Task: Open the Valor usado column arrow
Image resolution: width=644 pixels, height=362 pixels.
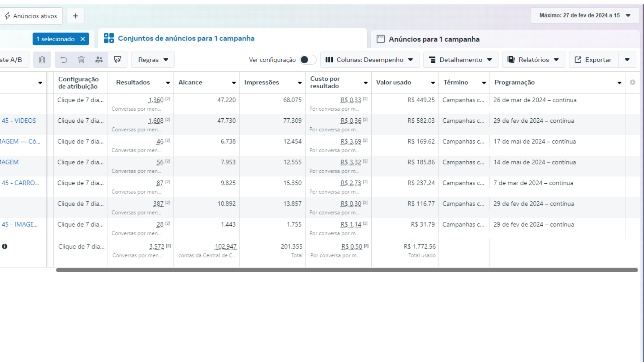Action: (x=433, y=83)
